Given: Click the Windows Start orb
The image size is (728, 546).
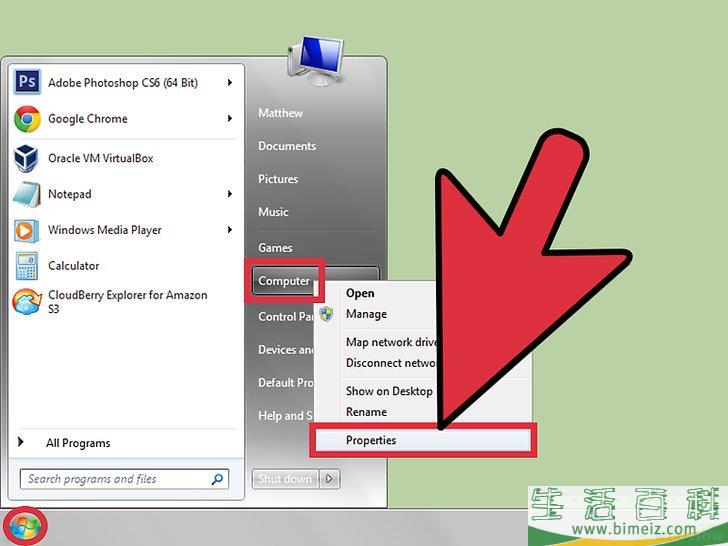Looking at the screenshot, I should pyautogui.click(x=25, y=527).
